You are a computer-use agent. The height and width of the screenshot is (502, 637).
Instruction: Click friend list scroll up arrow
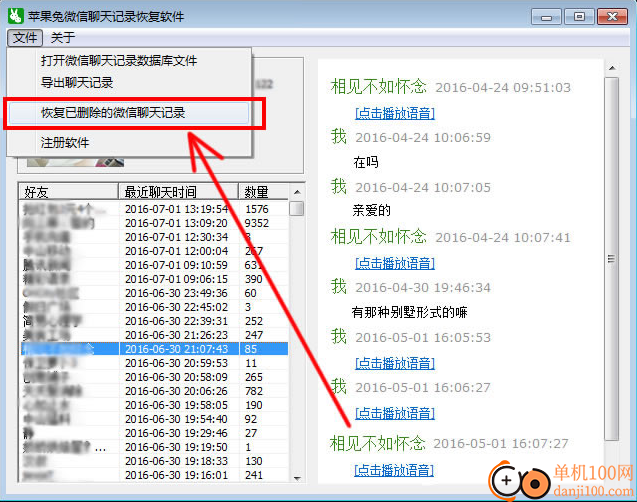[x=297, y=192]
